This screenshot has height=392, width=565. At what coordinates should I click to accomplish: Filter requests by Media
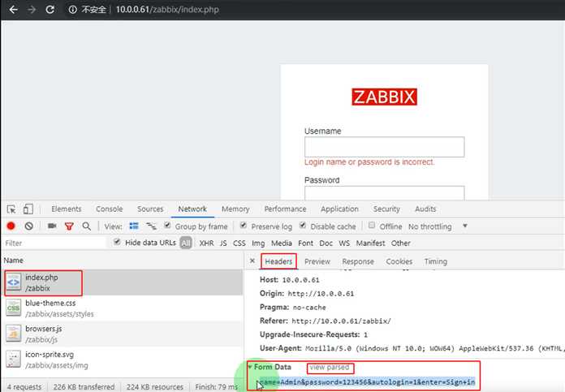[282, 243]
